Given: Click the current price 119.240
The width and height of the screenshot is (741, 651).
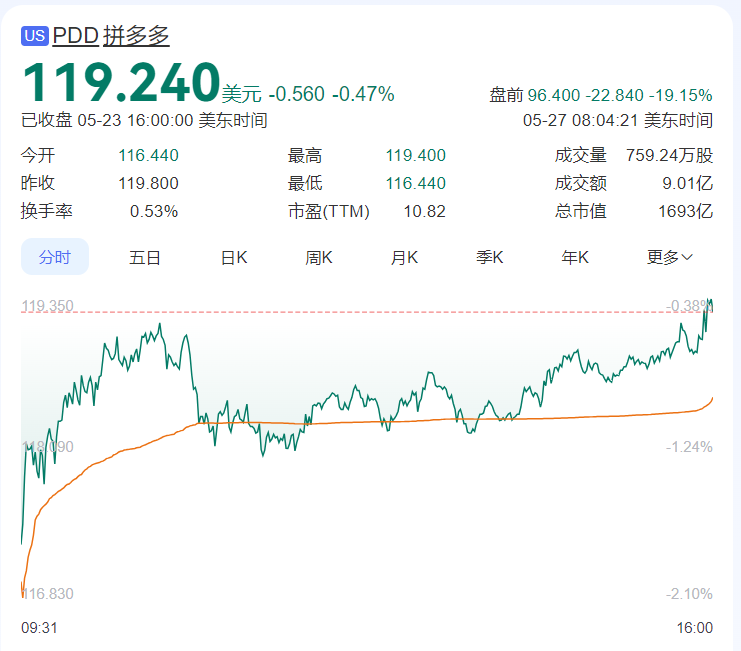Looking at the screenshot, I should tap(121, 82).
